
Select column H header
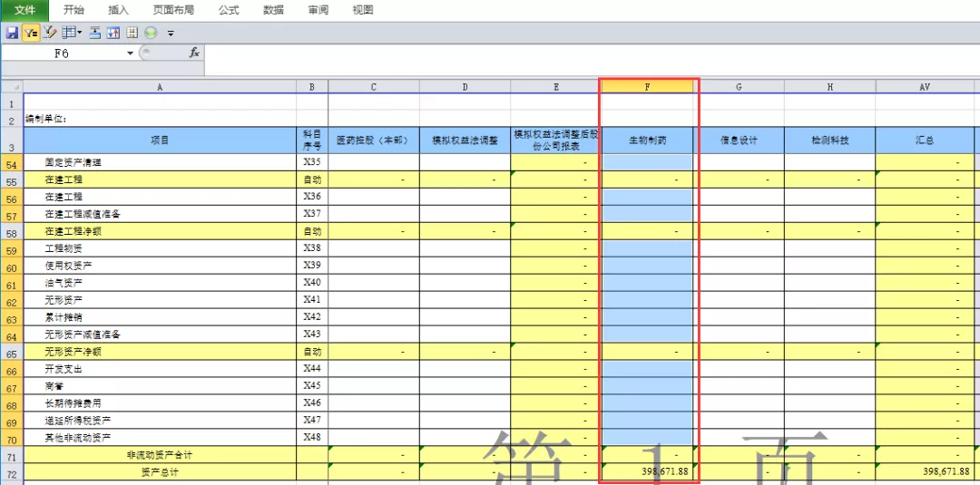(829, 87)
